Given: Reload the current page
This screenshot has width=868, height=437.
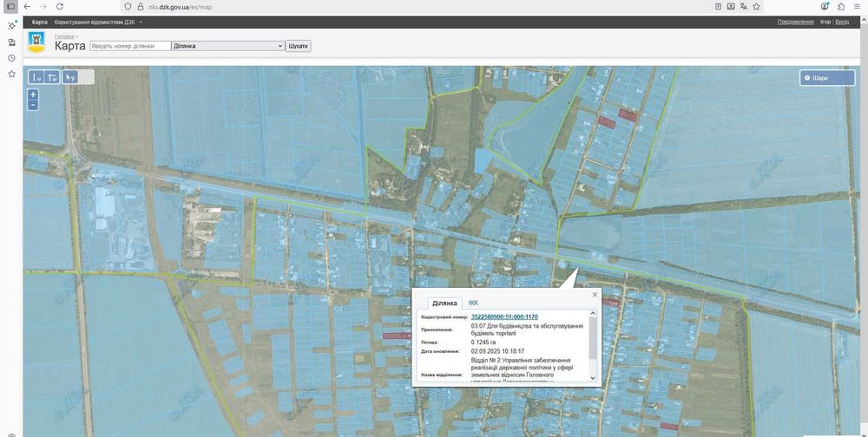Looking at the screenshot, I should (60, 7).
